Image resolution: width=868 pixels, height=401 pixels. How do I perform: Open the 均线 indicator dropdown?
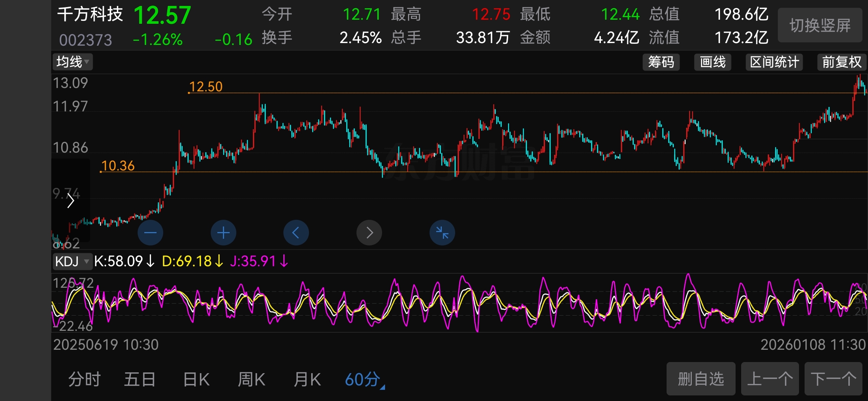[72, 62]
